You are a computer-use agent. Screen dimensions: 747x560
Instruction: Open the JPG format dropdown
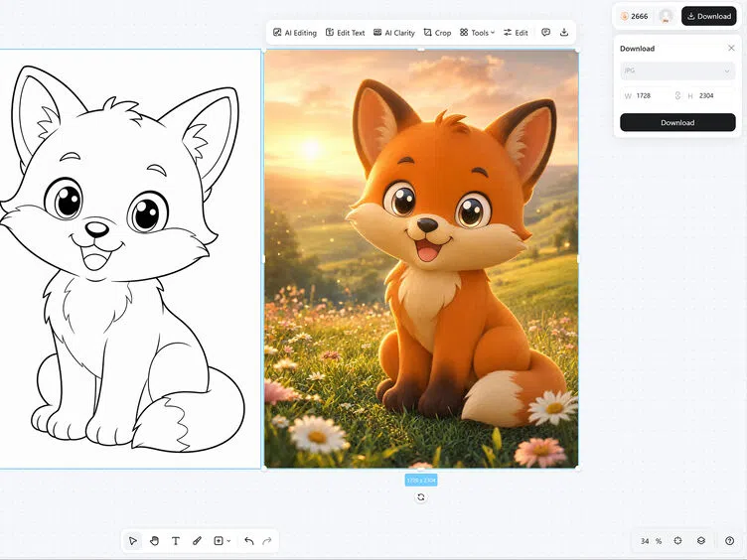tap(677, 70)
